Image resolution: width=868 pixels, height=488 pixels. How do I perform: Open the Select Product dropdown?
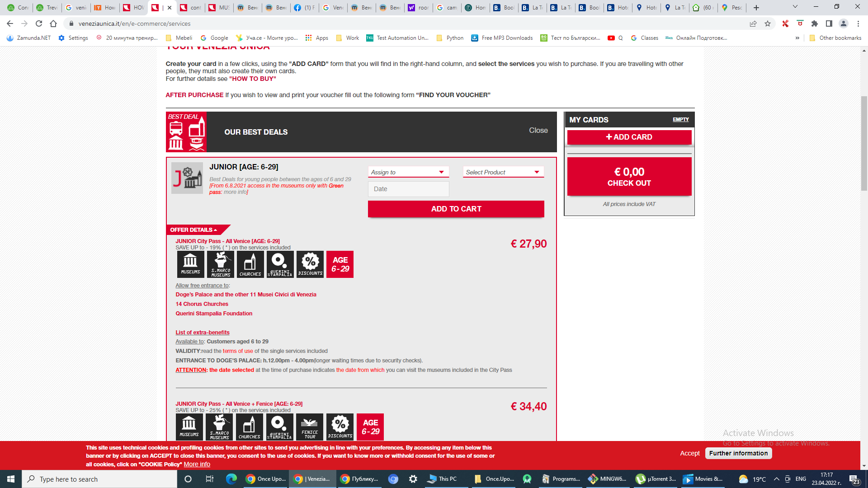503,172
